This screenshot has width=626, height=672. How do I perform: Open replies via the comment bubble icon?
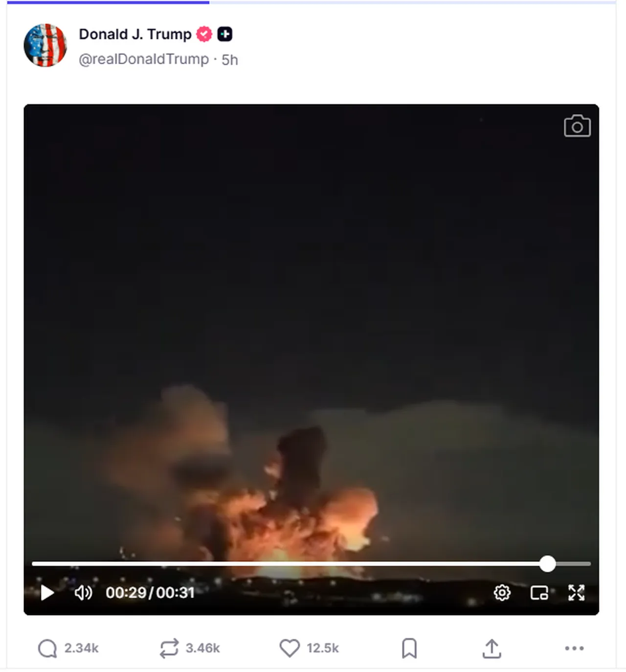[47, 649]
